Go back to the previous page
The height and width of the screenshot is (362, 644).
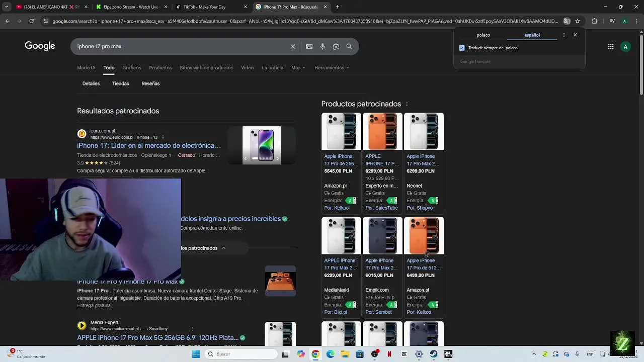pyautogui.click(x=7, y=21)
